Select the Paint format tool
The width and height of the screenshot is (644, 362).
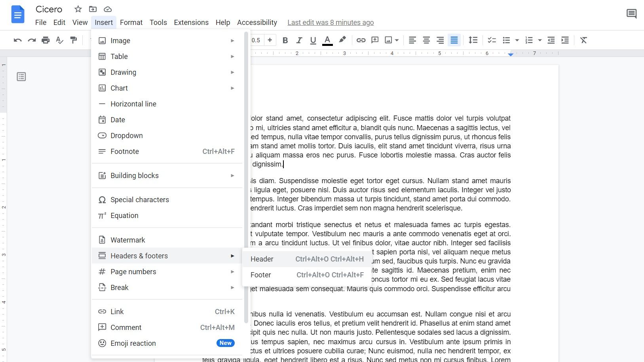pos(74,40)
